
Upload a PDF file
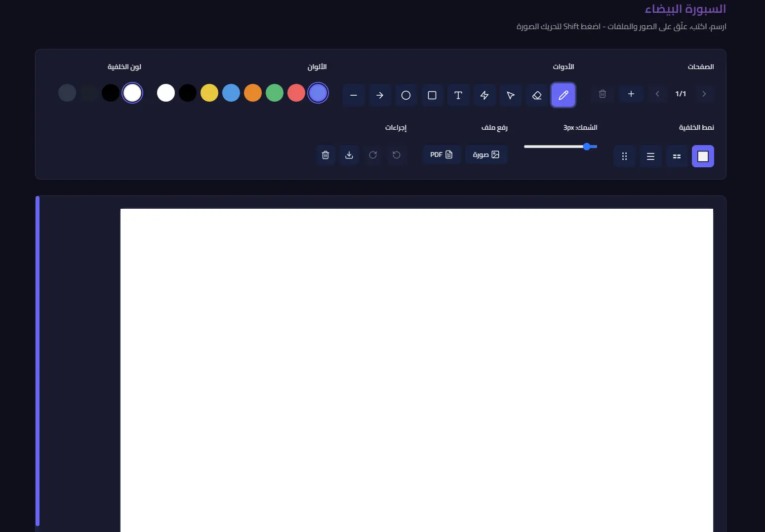pyautogui.click(x=442, y=154)
